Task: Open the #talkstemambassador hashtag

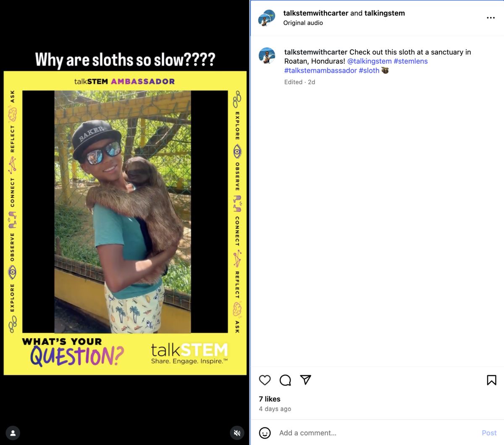Action: click(x=320, y=71)
